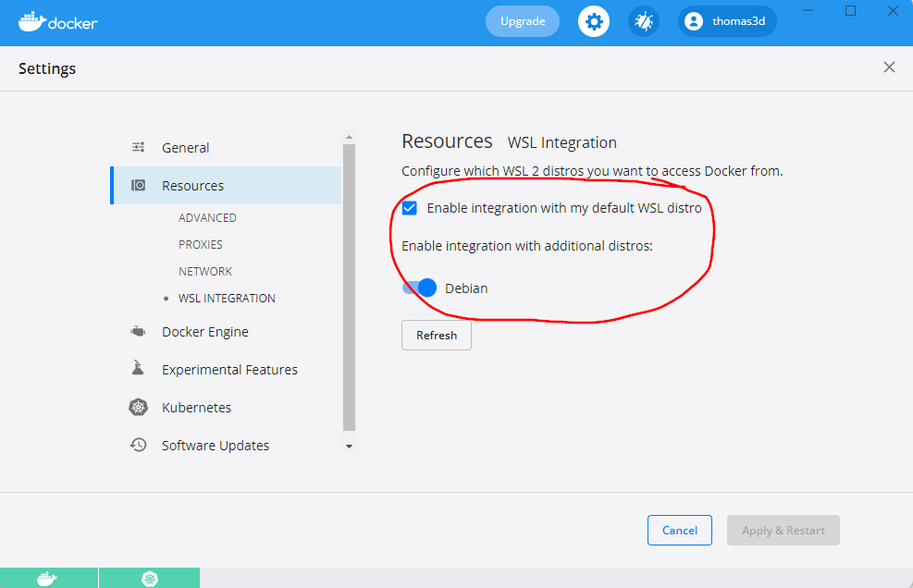Click the Experimental Features flask icon
This screenshot has height=588, width=913.
pyautogui.click(x=138, y=367)
